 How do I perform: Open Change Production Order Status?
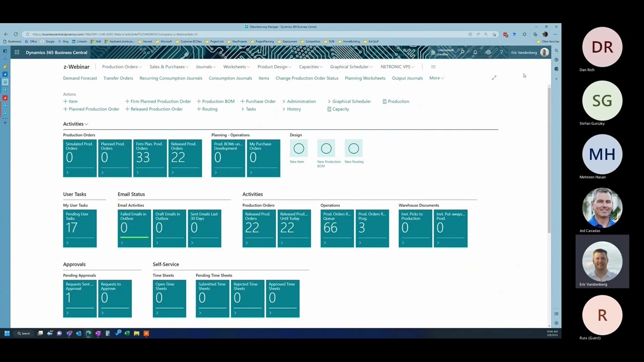[x=307, y=78]
